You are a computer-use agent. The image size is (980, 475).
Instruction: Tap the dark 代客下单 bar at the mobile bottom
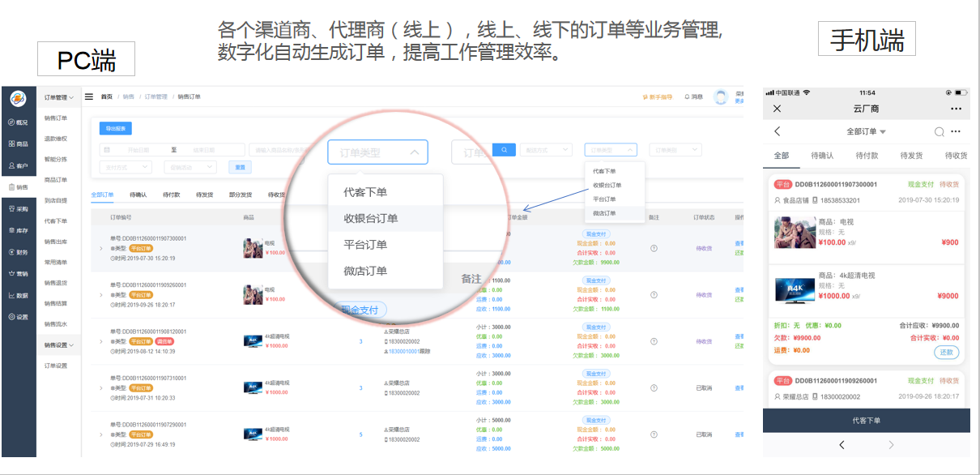(867, 420)
